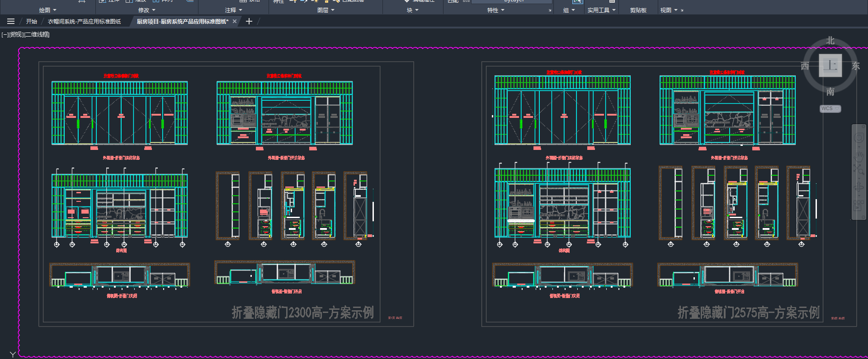Open the hamburger file tab menu
The image size is (868, 359).
(x=11, y=21)
